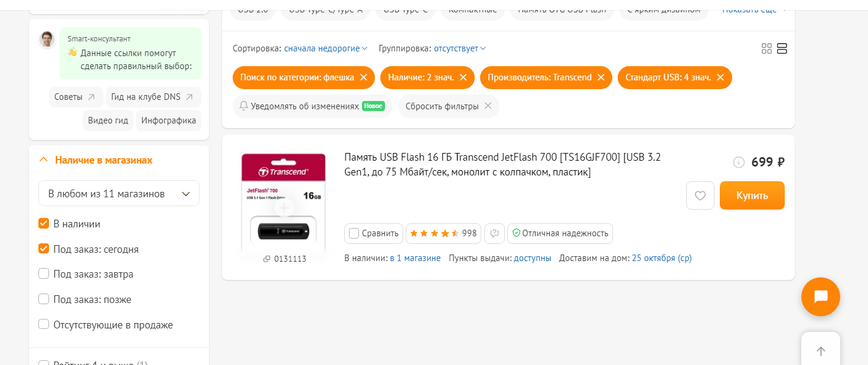
Task: Open price info icon beside 699 ₽
Action: pos(739,162)
